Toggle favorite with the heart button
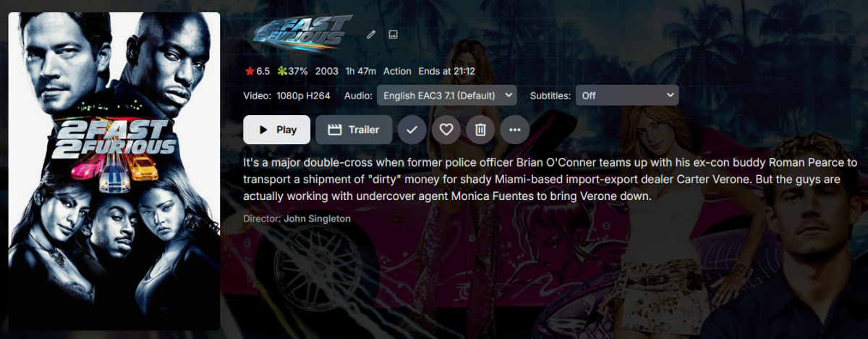The height and width of the screenshot is (339, 868). [x=446, y=130]
